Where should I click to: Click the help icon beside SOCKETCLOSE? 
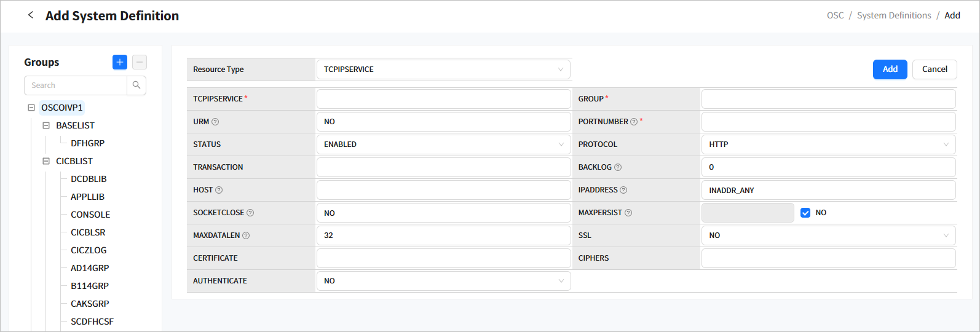tap(250, 213)
